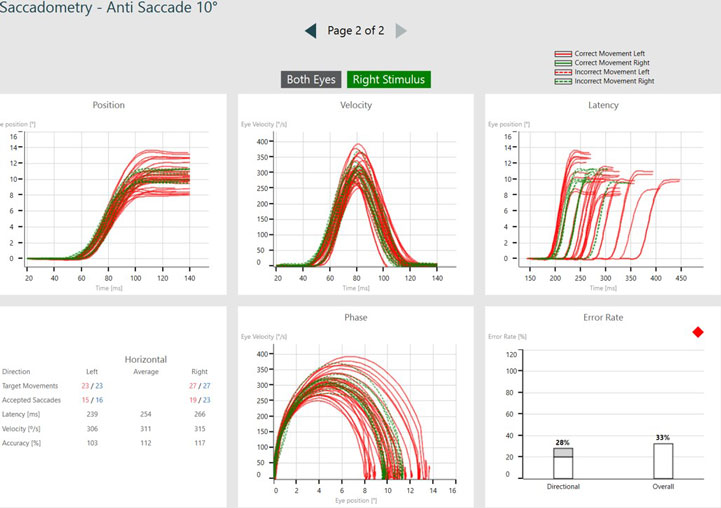Go to previous page with left arrow
Image resolution: width=721 pixels, height=508 pixels.
point(312,31)
